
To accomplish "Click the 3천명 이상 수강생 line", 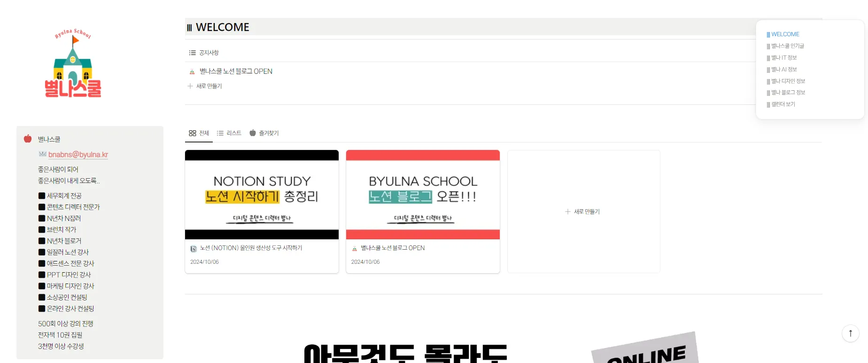I will click(61, 346).
